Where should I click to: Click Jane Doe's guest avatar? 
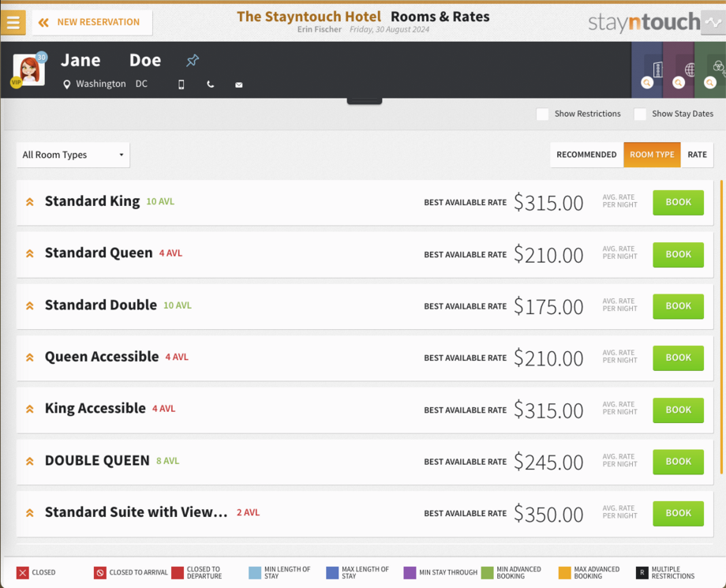click(x=29, y=70)
